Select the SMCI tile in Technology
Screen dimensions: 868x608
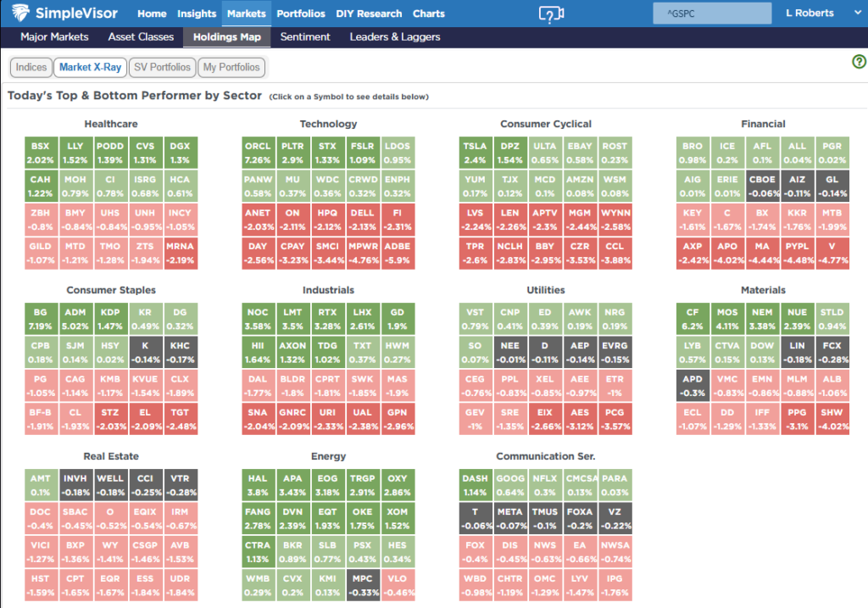[x=327, y=253]
